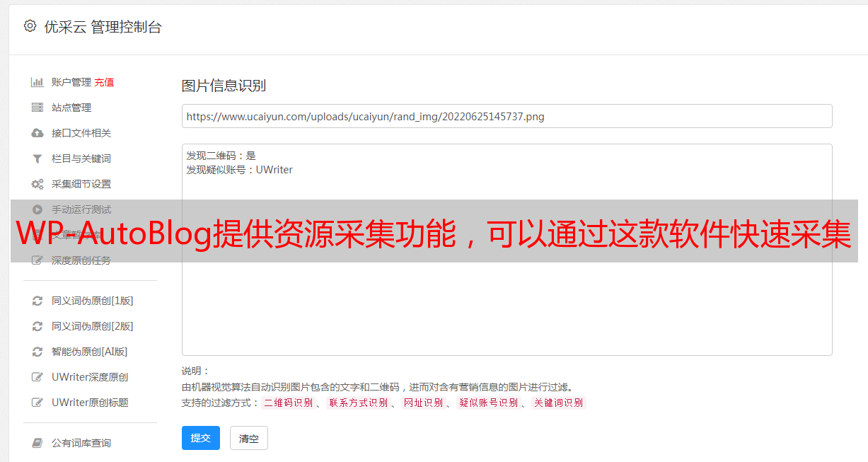Click the filter funnel icon next to 栏目与关键词
This screenshot has width=868, height=462.
[37, 158]
